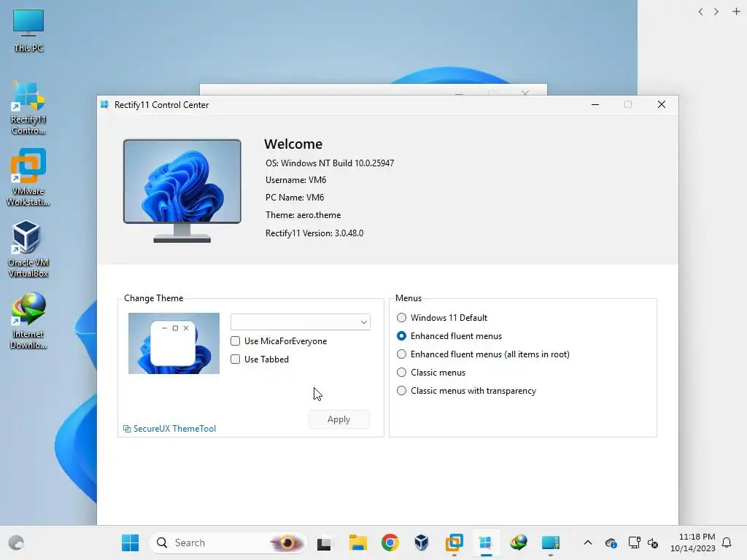Switch to Rectify11 Control Center taskbar icon
The height and width of the screenshot is (560, 747).
pos(486,542)
